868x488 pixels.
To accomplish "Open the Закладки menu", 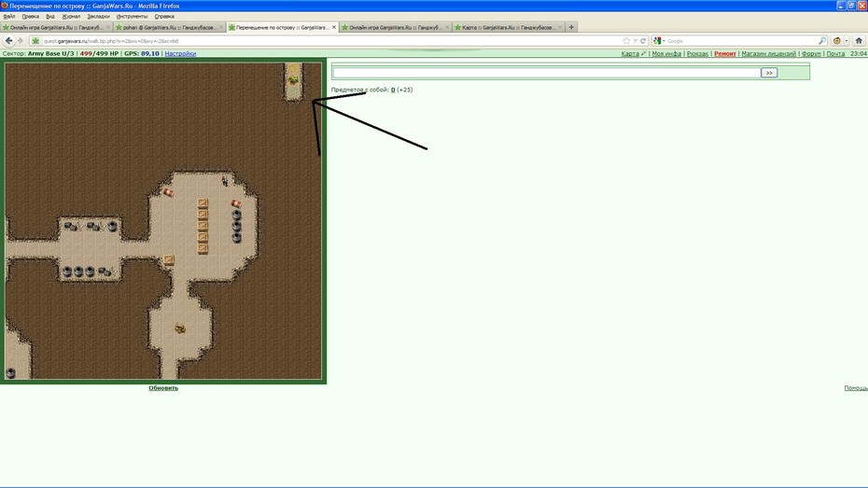I will pos(99,17).
